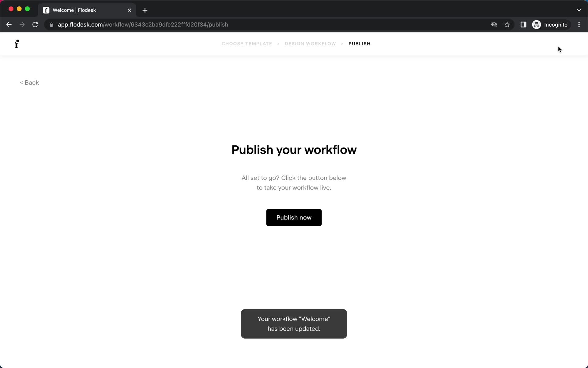Click the PUBLISH step label
Screen dimensions: 588x368
tap(359, 43)
